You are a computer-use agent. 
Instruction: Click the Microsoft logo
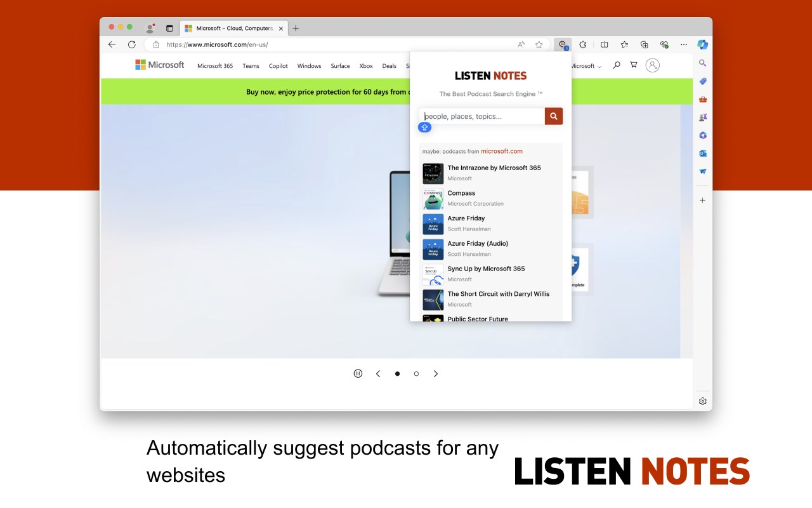point(159,65)
